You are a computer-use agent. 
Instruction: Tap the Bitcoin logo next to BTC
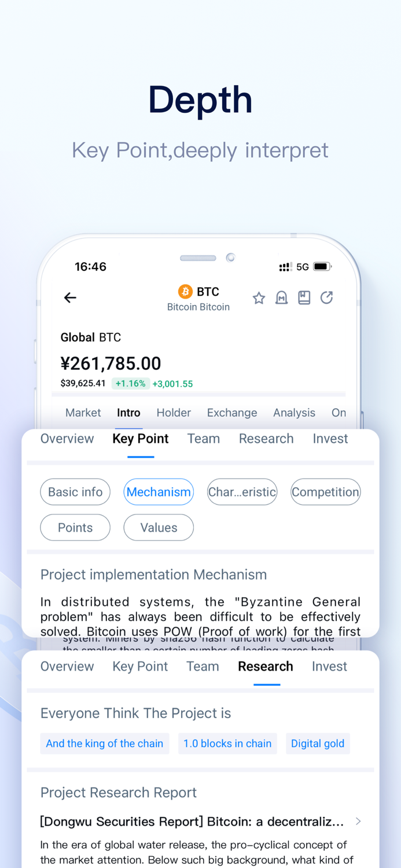[185, 292]
